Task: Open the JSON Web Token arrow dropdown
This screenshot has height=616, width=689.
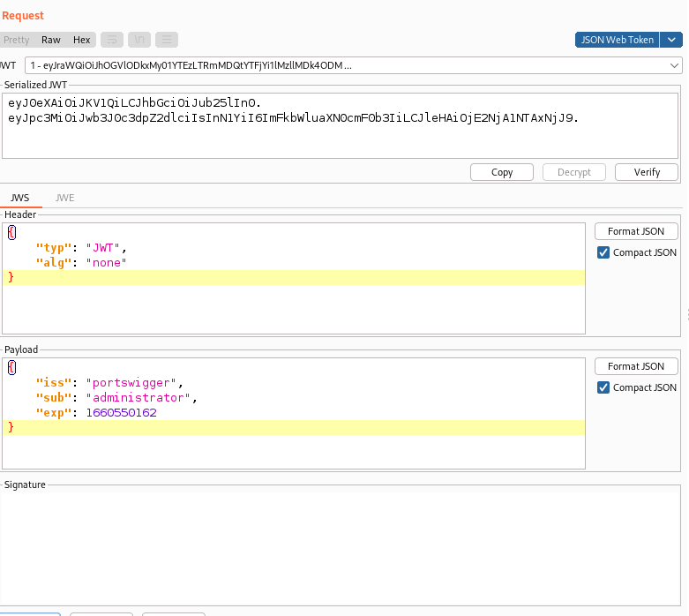Action: 672,40
